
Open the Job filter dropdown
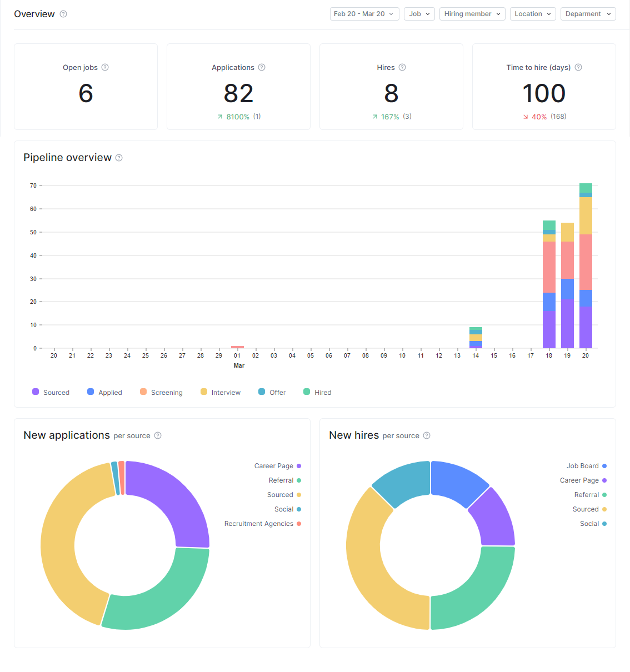tap(419, 14)
